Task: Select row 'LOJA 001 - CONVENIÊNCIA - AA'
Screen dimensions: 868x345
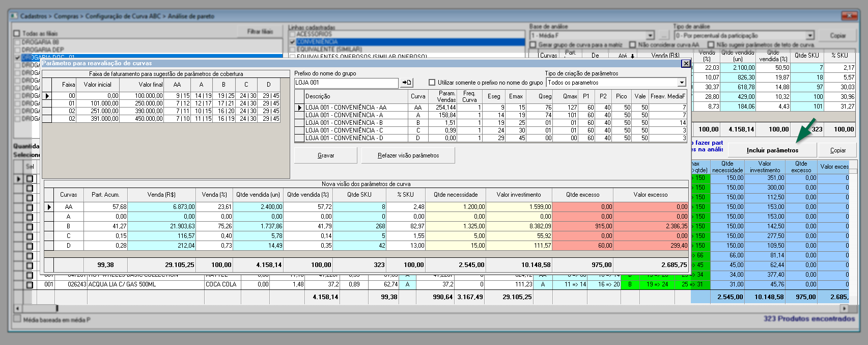Action: [x=491, y=108]
